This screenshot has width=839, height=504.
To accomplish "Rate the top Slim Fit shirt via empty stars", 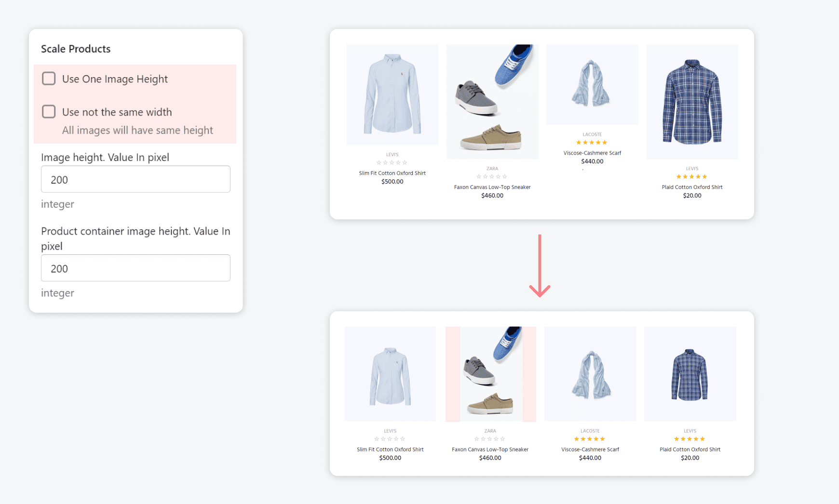I will pyautogui.click(x=392, y=163).
